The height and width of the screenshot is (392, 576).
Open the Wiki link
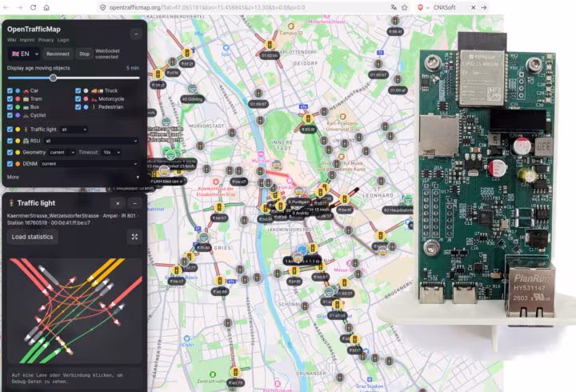(11, 40)
